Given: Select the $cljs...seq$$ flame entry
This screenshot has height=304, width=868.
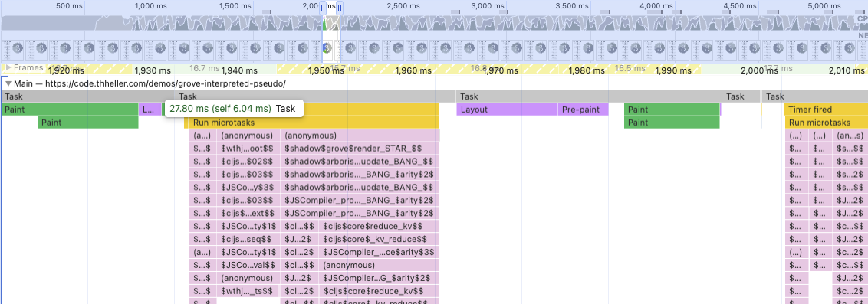Looking at the screenshot, I should [248, 240].
